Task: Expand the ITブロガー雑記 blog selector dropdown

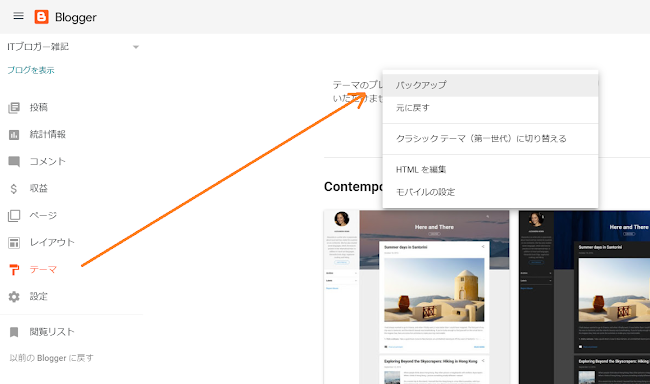Action: point(136,47)
